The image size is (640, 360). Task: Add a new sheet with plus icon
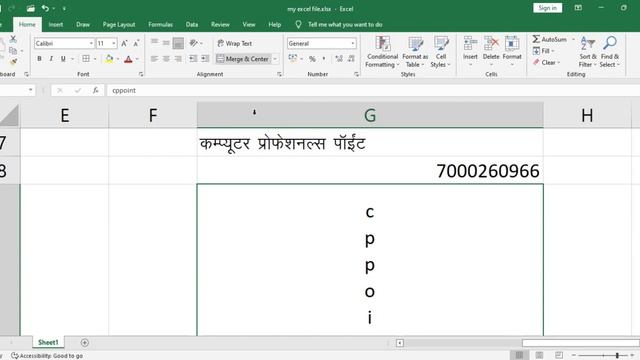click(84, 343)
